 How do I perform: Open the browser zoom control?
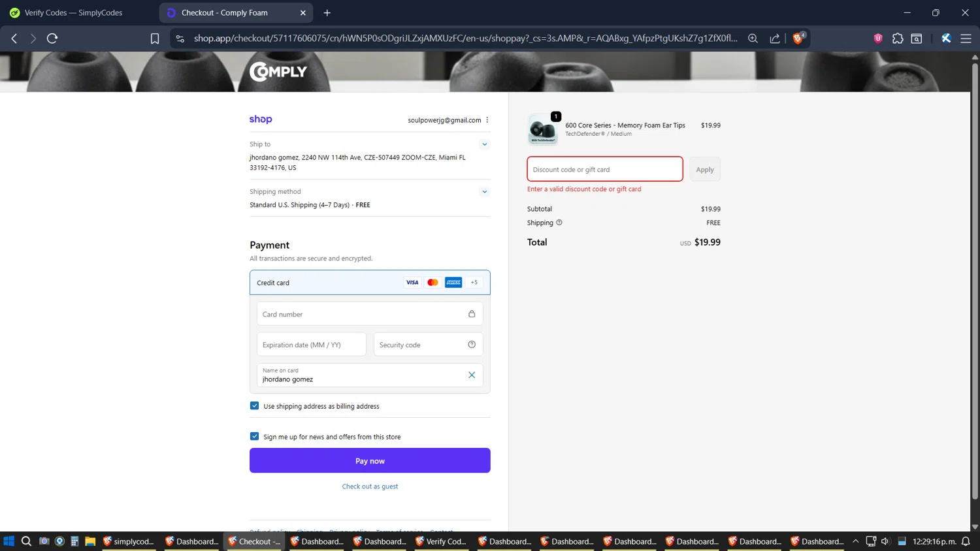[753, 39]
